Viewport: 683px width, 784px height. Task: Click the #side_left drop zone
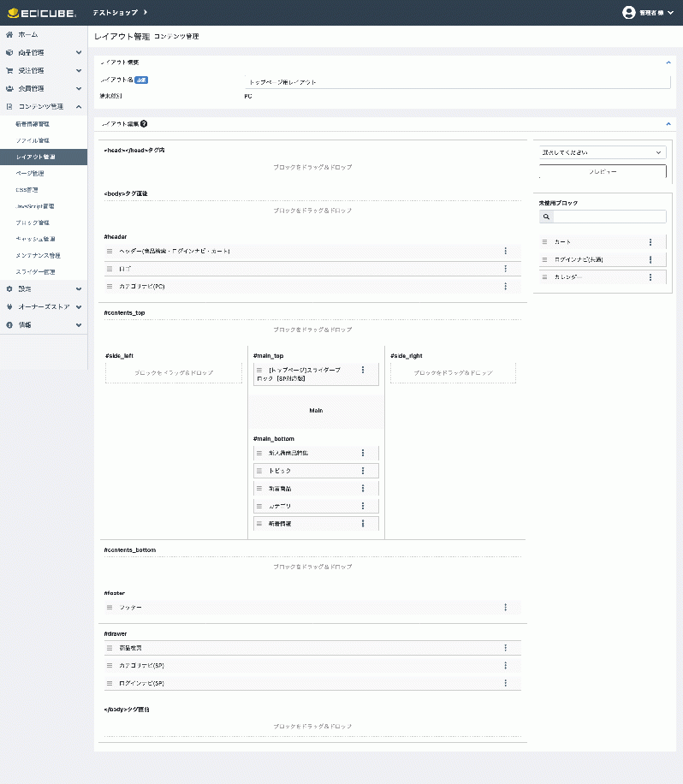[x=174, y=373]
